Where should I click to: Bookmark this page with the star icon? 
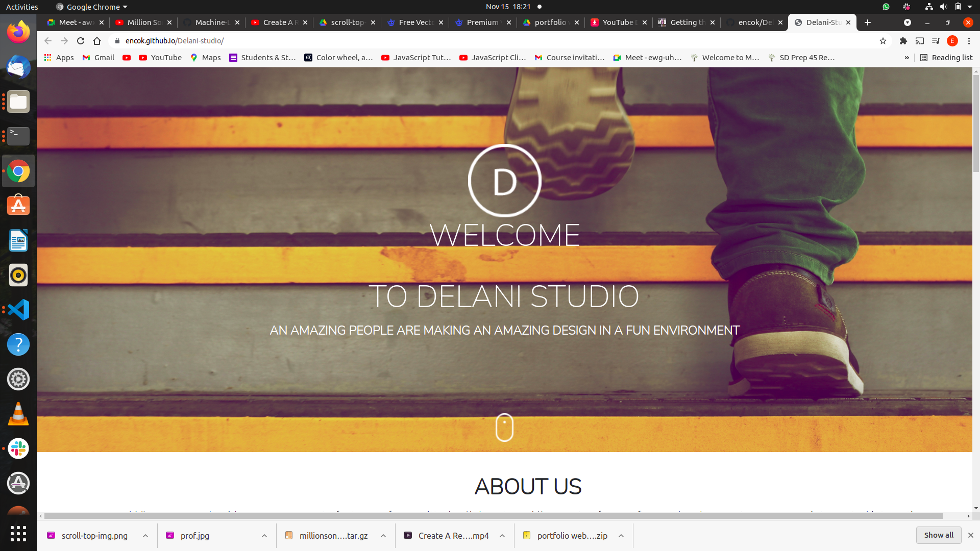(883, 41)
